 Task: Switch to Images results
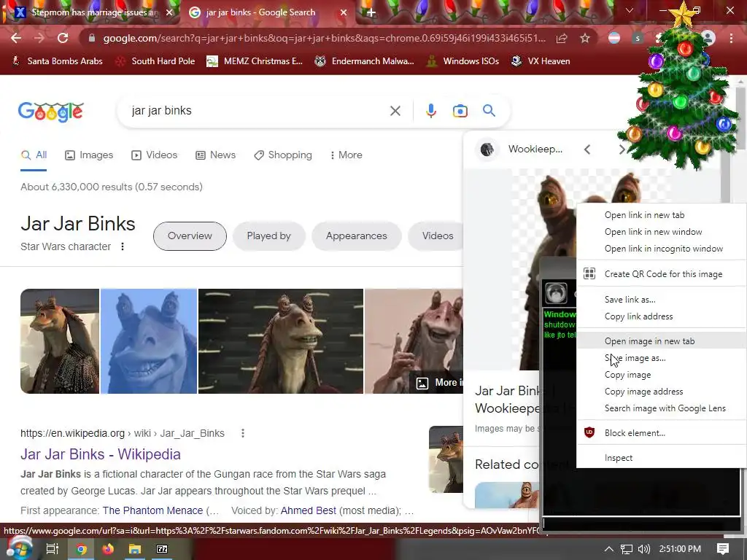coord(89,155)
